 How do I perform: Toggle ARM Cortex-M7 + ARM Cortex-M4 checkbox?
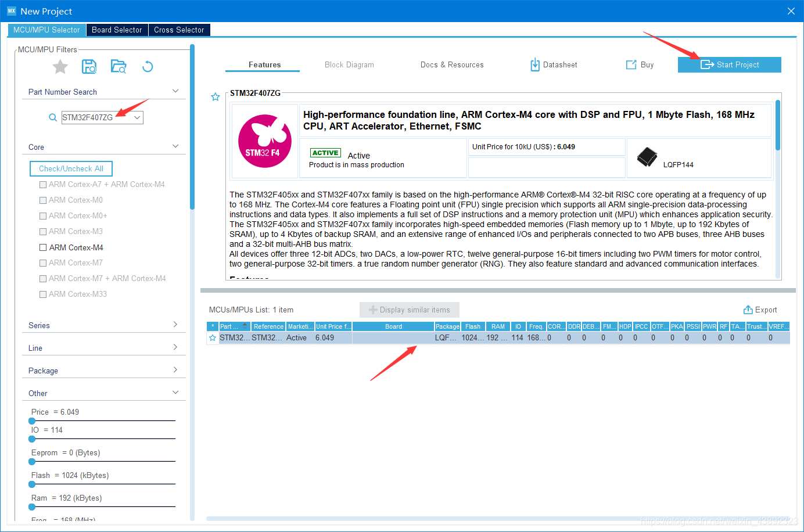pos(43,279)
